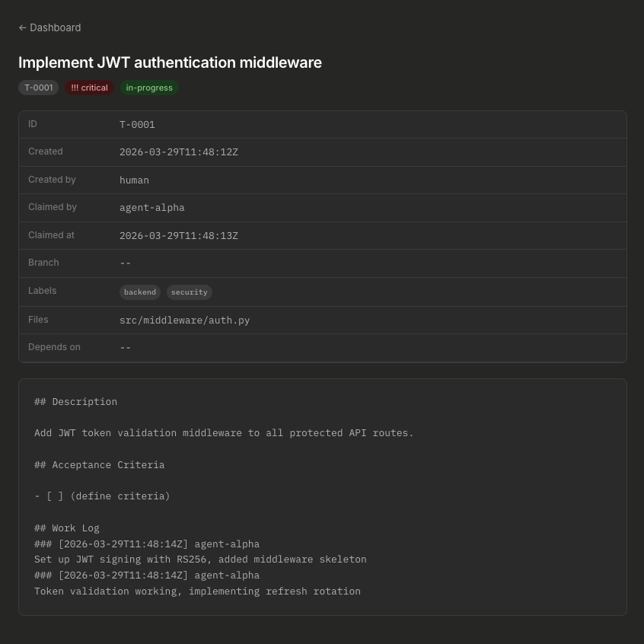Click the T-0001 badge under the title
Screen dimensions: 644x644
click(x=39, y=88)
